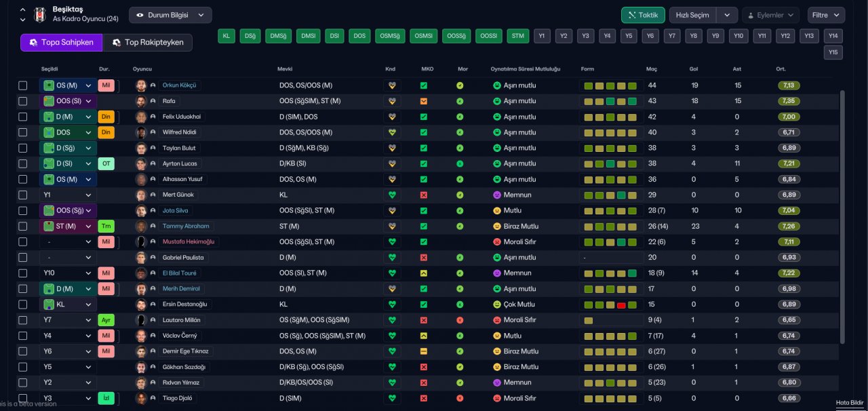Image resolution: width=868 pixels, height=411 pixels.
Task: Click Mert Günok's red match sharpness icon
Action: pos(424,195)
